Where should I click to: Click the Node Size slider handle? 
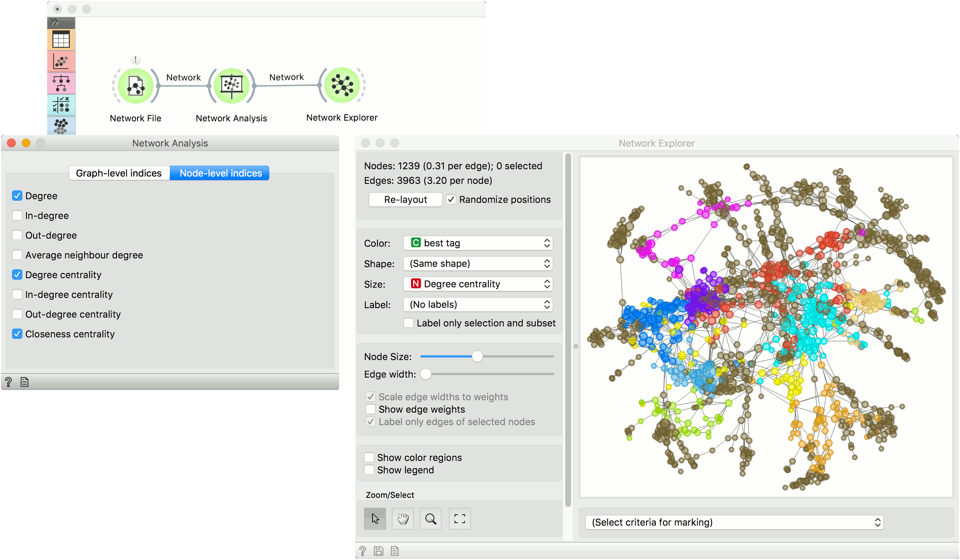(477, 356)
